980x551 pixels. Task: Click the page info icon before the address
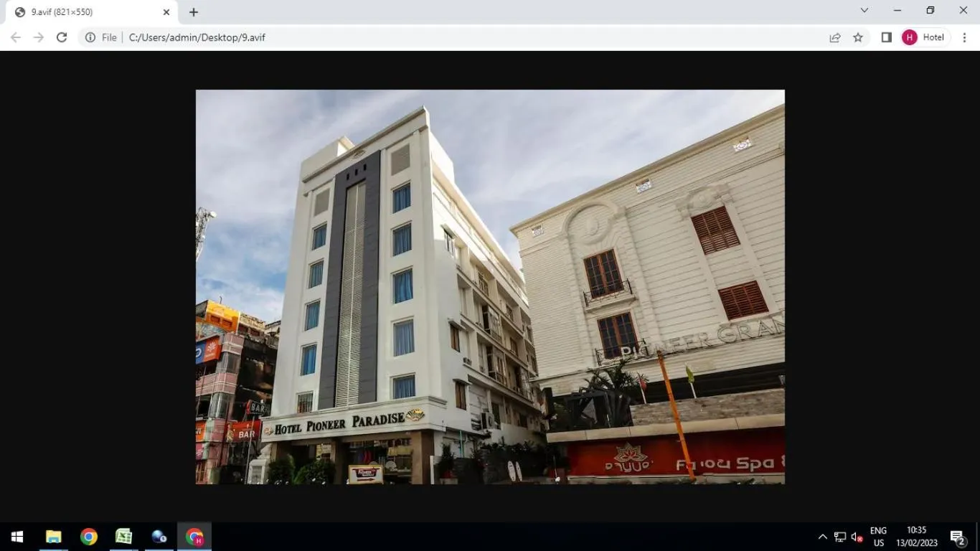tap(90, 37)
